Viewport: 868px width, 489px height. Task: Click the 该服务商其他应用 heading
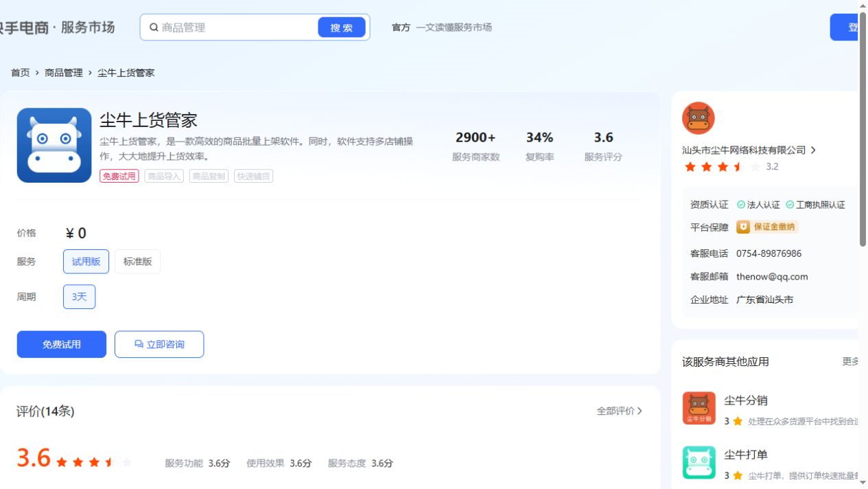725,362
